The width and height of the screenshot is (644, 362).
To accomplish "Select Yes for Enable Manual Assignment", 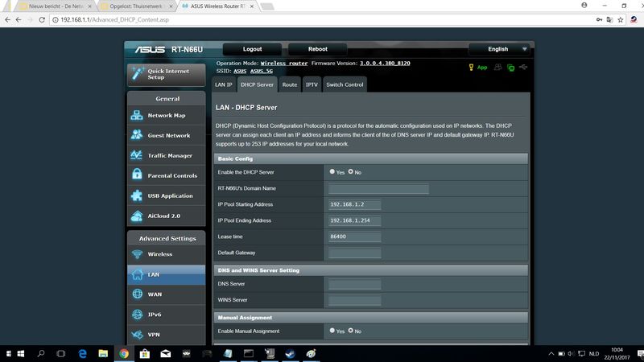I will tap(332, 331).
